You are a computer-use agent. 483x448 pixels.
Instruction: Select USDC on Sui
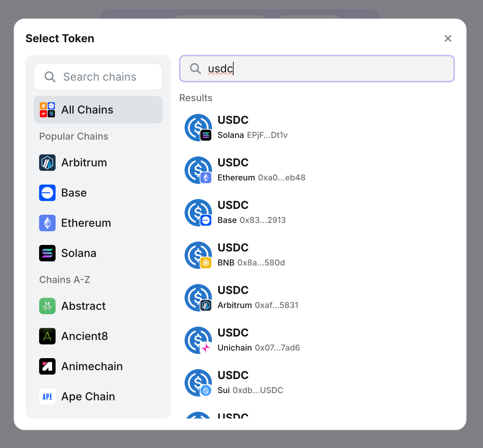(317, 383)
